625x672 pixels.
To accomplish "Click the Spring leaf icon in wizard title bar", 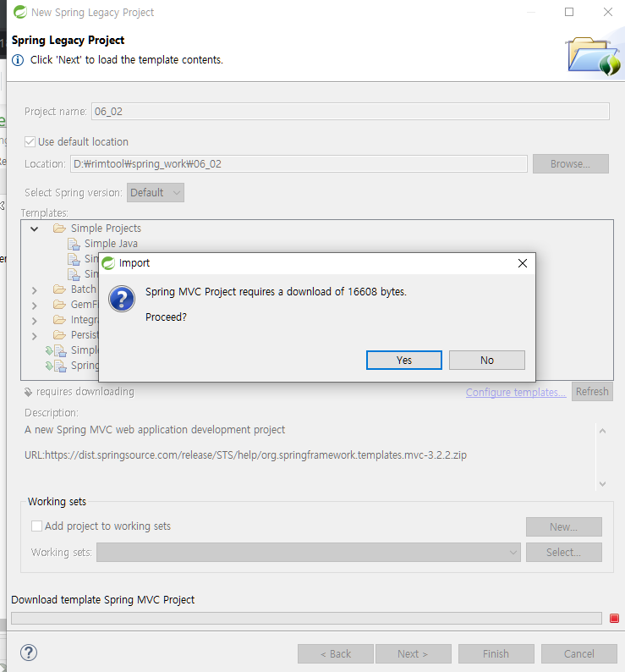I will [19, 12].
